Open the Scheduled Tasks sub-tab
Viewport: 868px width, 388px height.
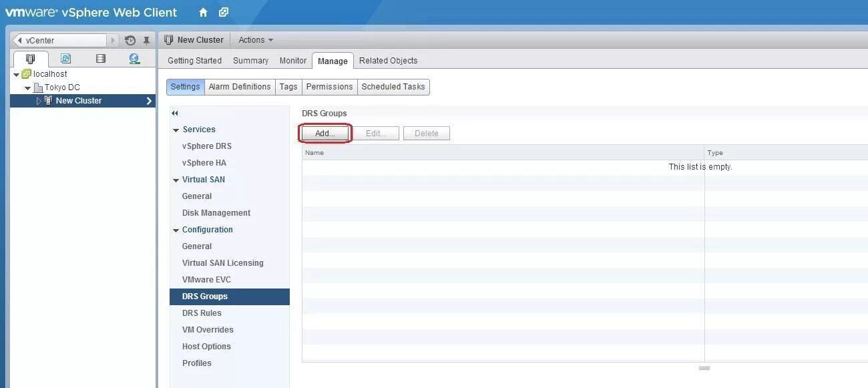(393, 87)
